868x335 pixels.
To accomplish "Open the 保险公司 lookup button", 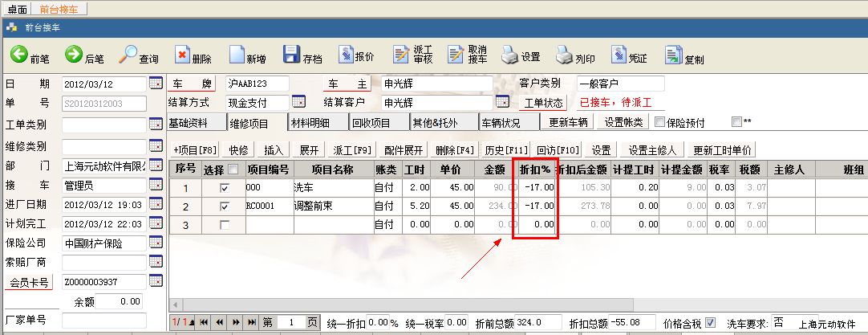I will pyautogui.click(x=156, y=243).
